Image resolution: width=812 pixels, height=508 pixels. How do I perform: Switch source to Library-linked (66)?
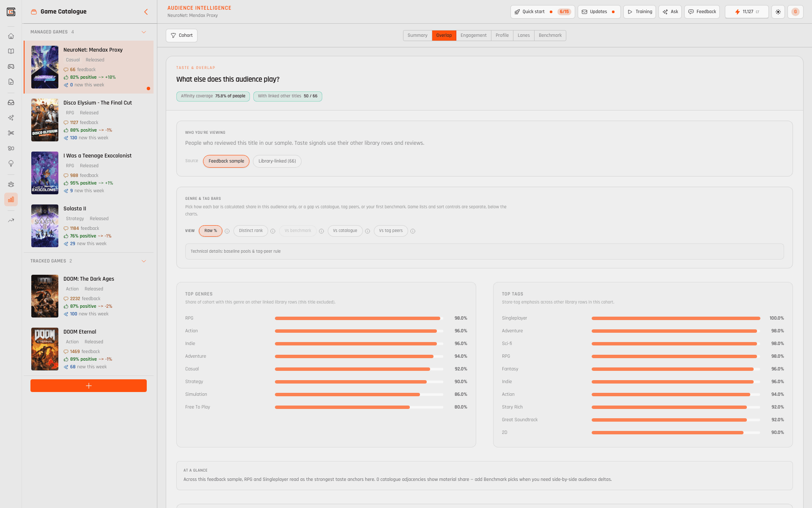277,161
